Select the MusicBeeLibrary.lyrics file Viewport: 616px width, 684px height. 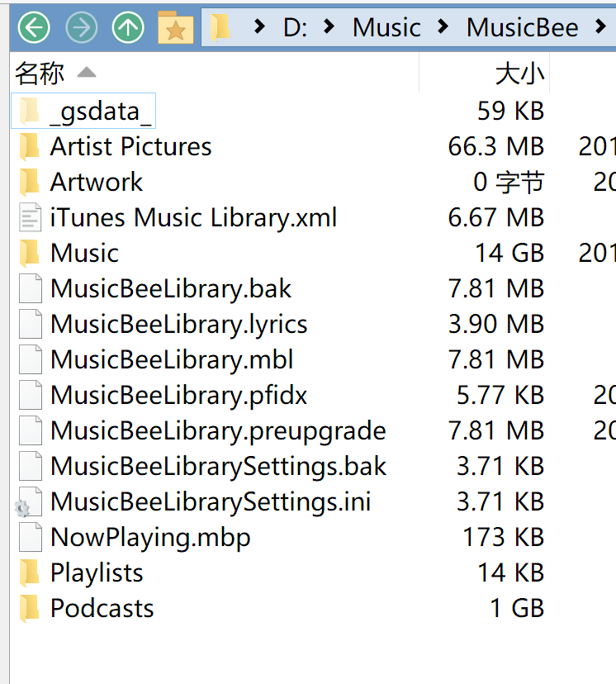point(178,325)
